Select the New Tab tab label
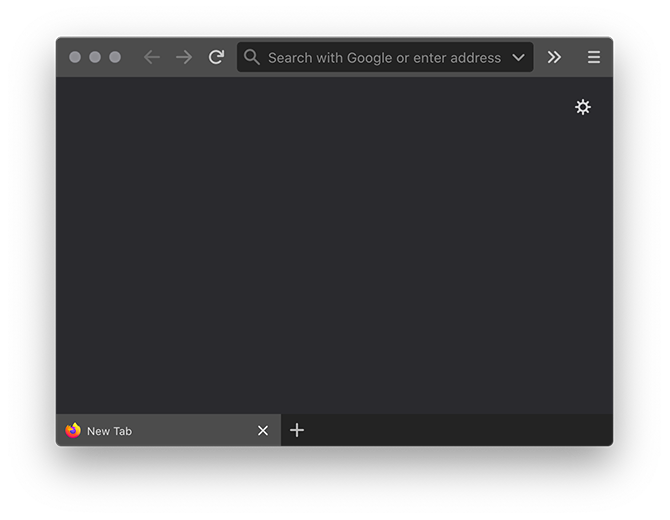The image size is (670, 520). point(110,431)
